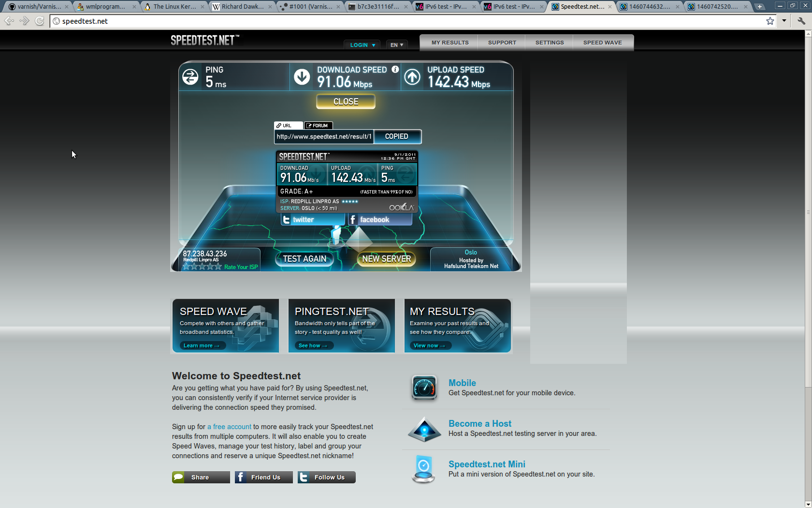812x508 pixels.
Task: Switch to the first IPv6 test tab
Action: coord(446,6)
